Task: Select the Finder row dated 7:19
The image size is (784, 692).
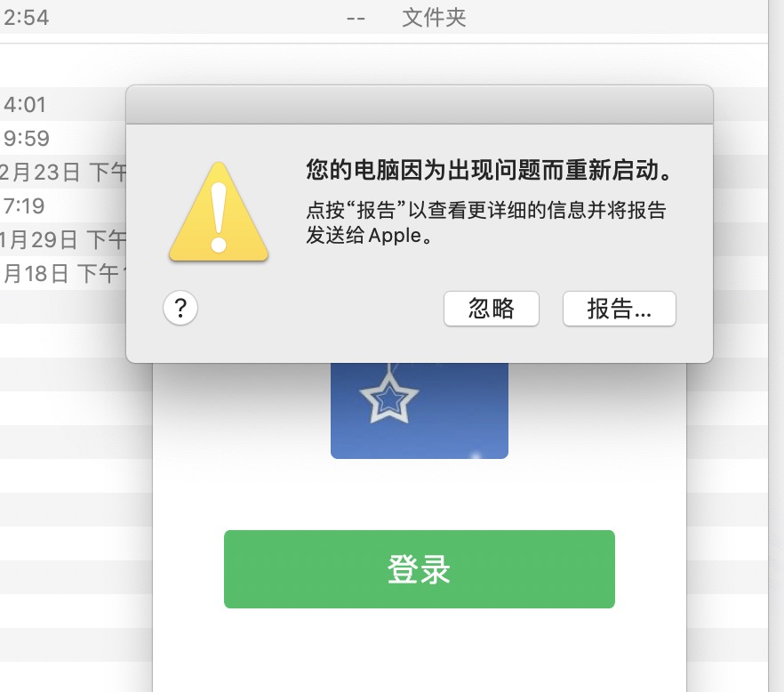Action: tap(63, 206)
